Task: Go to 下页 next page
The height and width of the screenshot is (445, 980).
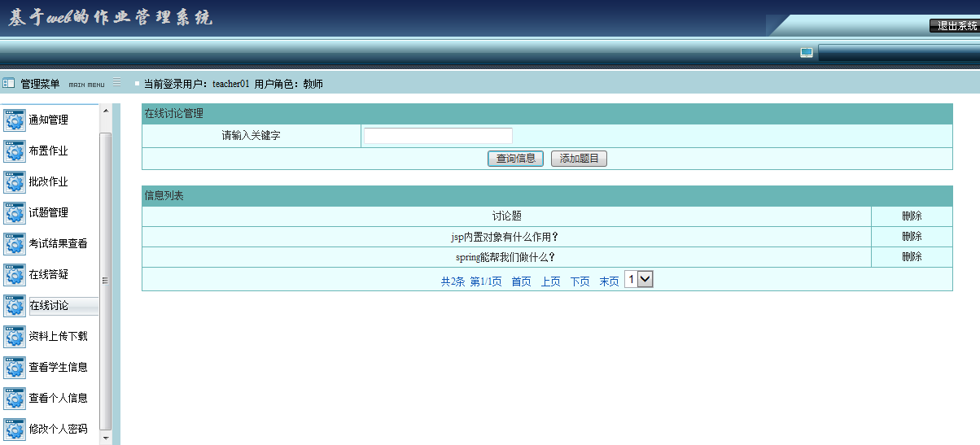Action: (x=580, y=281)
